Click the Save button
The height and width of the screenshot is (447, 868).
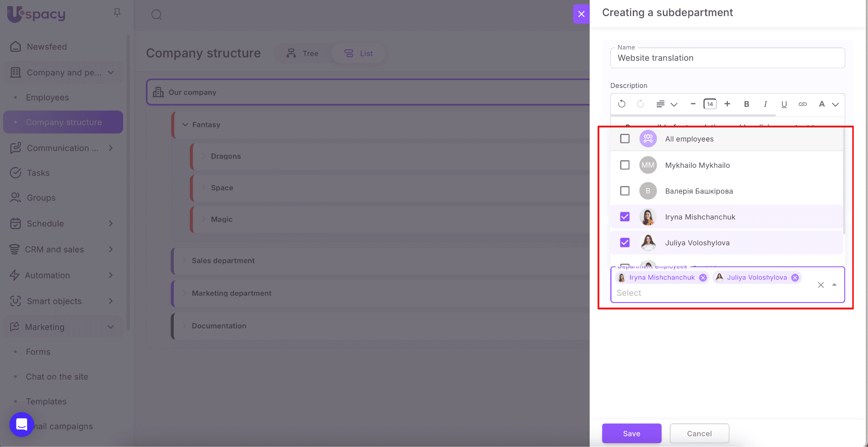click(632, 433)
